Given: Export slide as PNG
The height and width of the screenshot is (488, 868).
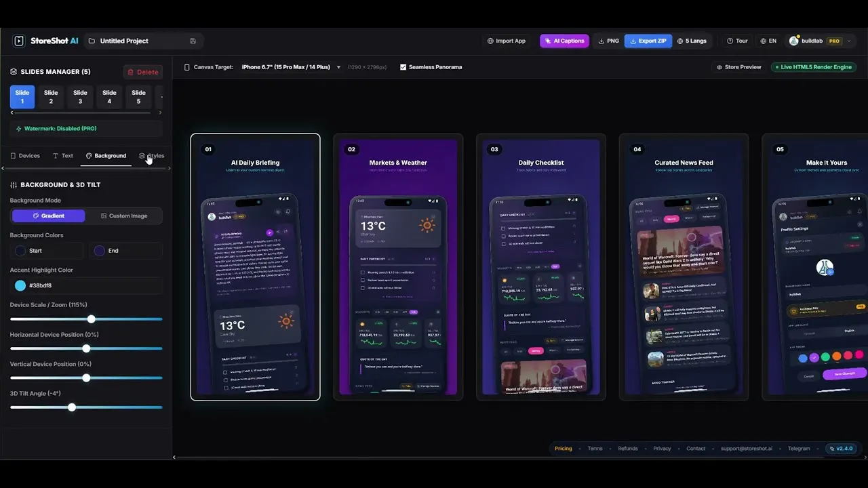Looking at the screenshot, I should (608, 41).
